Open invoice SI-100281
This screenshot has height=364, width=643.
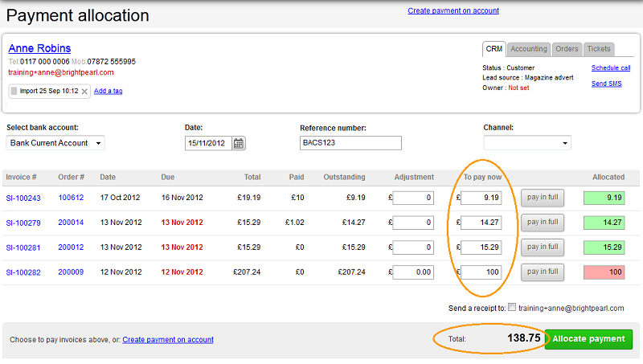23,247
